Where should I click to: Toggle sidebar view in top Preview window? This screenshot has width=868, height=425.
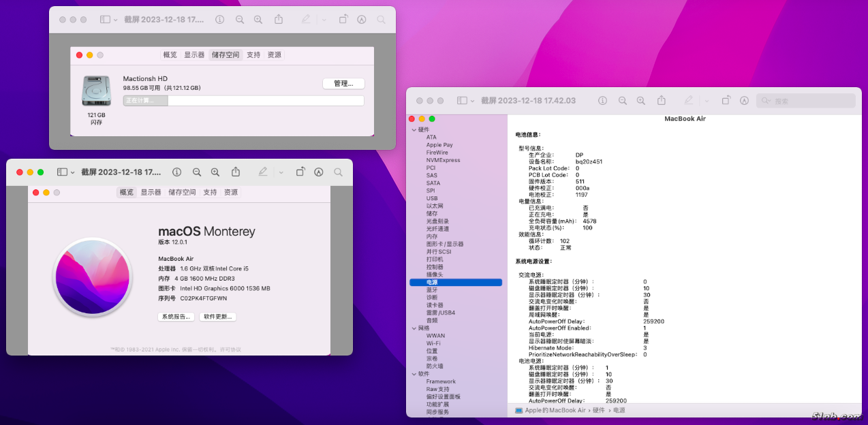pos(105,20)
